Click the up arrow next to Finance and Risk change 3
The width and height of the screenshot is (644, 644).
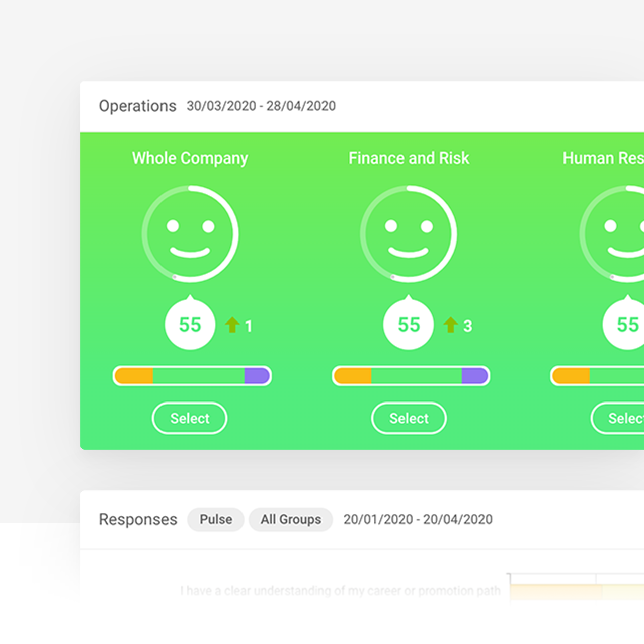451,325
